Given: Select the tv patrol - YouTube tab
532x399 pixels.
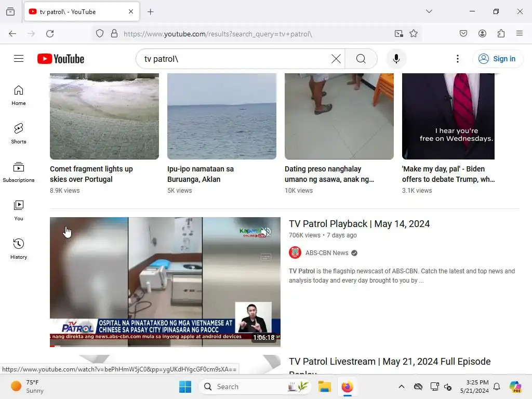Looking at the screenshot, I should pos(82,12).
